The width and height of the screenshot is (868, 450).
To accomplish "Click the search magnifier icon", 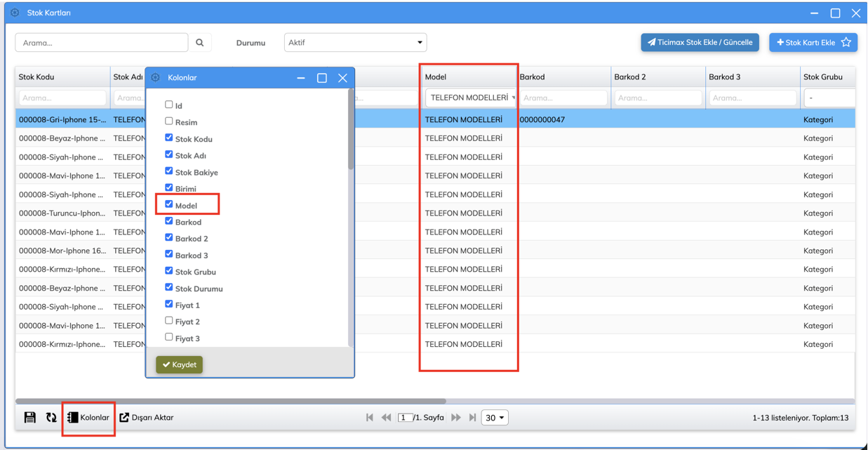I will pos(200,43).
